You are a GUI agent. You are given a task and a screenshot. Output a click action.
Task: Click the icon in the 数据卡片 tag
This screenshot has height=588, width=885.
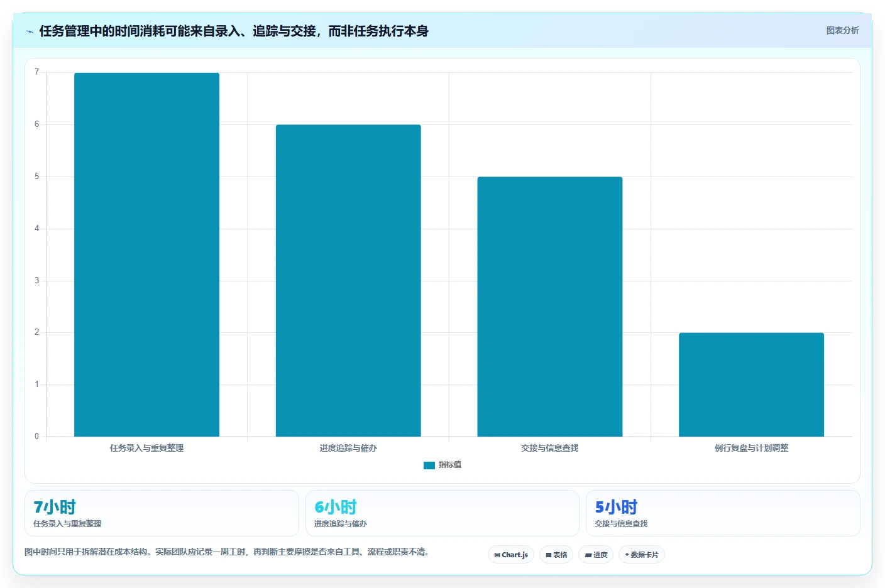point(627,555)
